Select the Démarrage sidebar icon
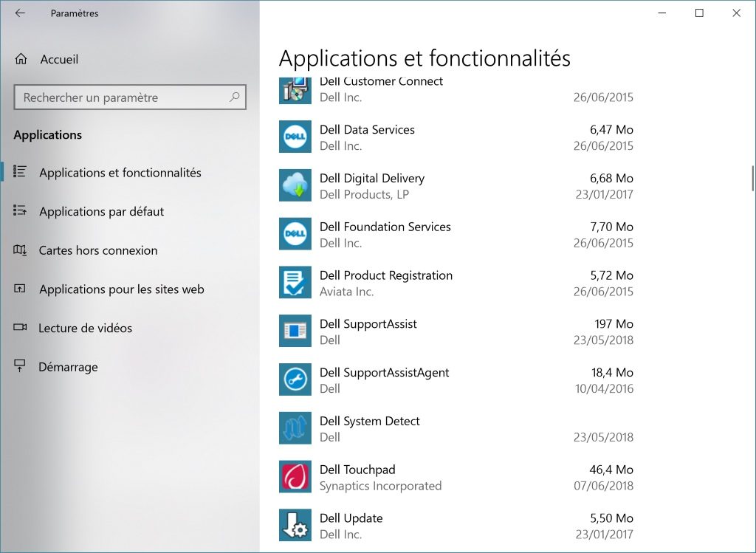This screenshot has height=553, width=756. coord(20,366)
